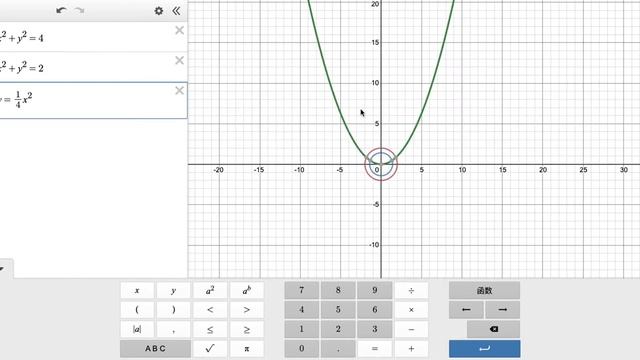
Task: Tap keypad digit 9
Action: (375, 291)
